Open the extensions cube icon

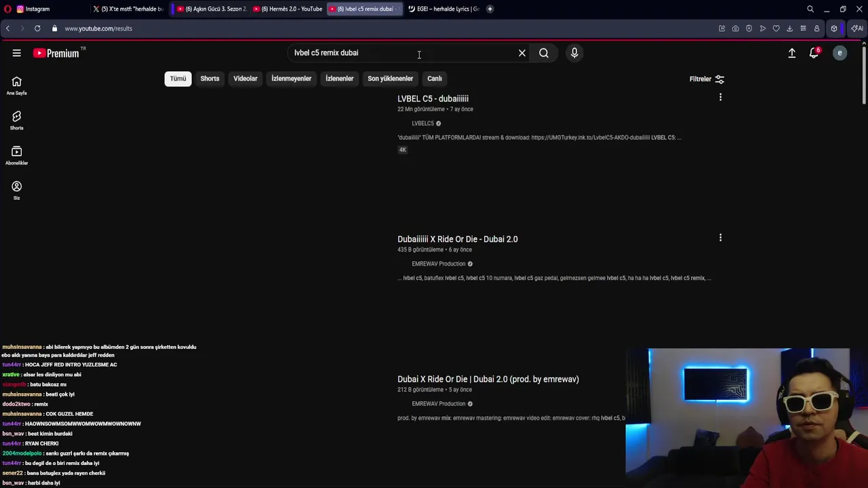834,28
